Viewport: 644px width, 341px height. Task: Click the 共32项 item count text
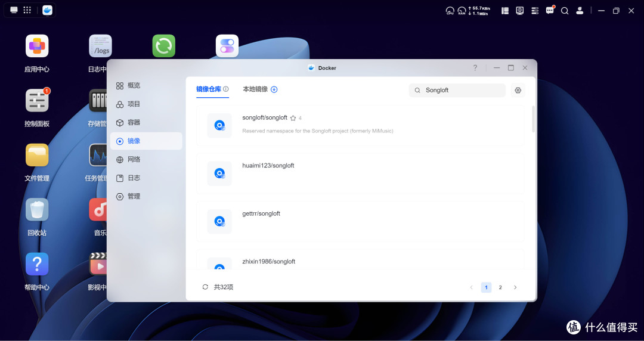coord(224,287)
